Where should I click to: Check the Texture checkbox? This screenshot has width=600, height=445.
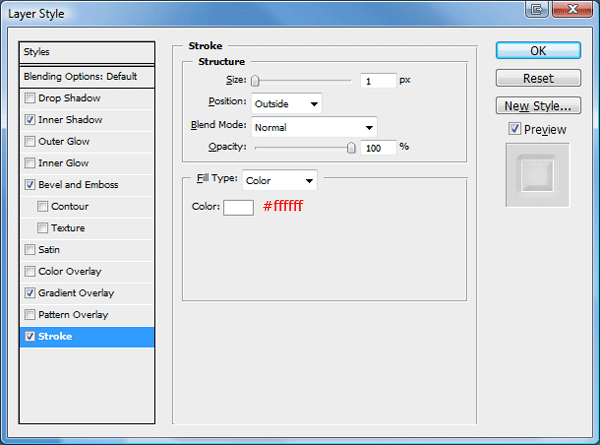tap(42, 228)
